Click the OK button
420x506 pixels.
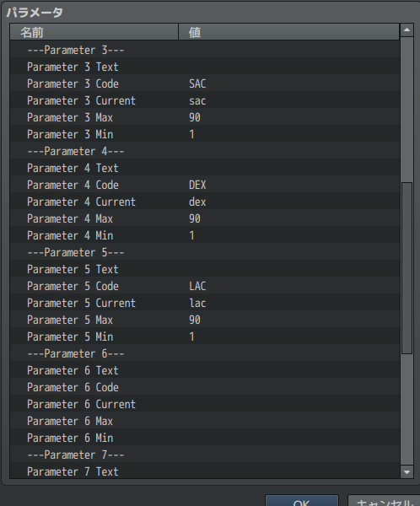(x=302, y=501)
